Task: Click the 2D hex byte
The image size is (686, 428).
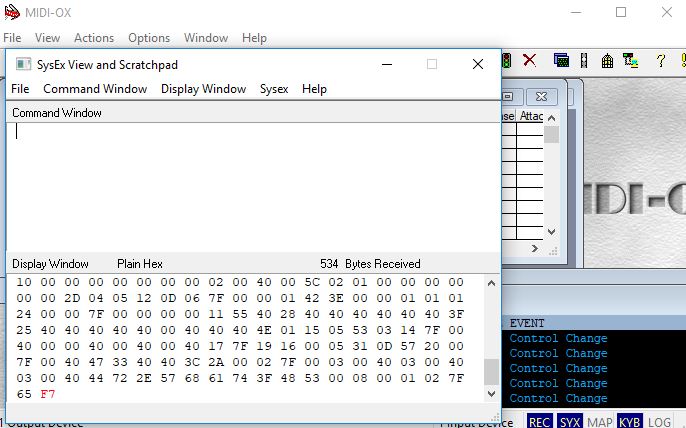Action: point(72,298)
